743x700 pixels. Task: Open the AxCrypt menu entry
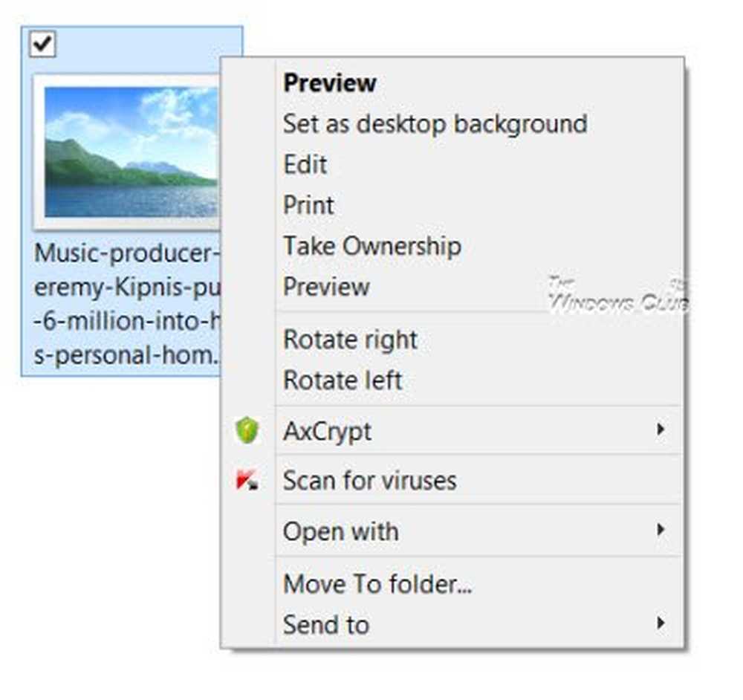327,431
